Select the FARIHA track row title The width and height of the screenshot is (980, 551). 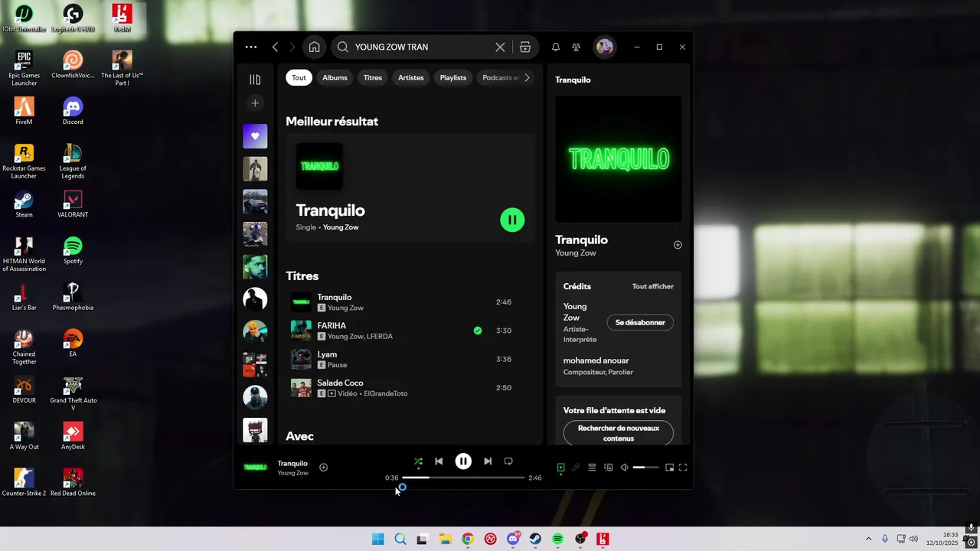click(332, 325)
